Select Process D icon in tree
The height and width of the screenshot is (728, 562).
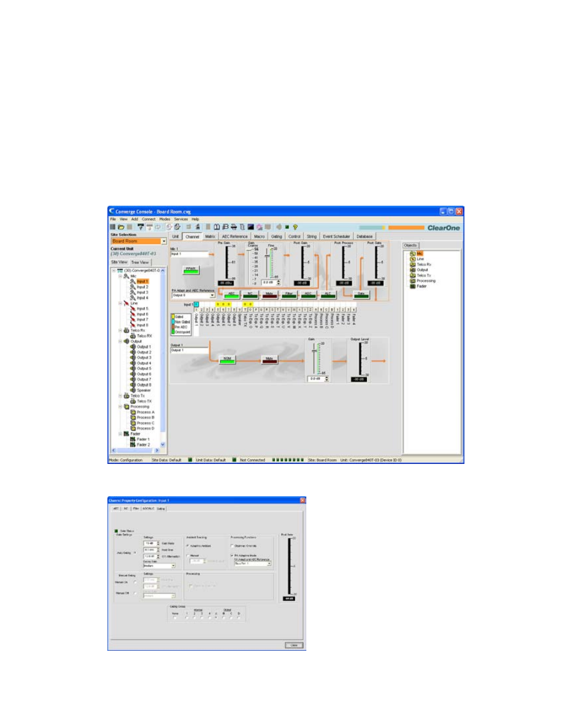tap(133, 429)
